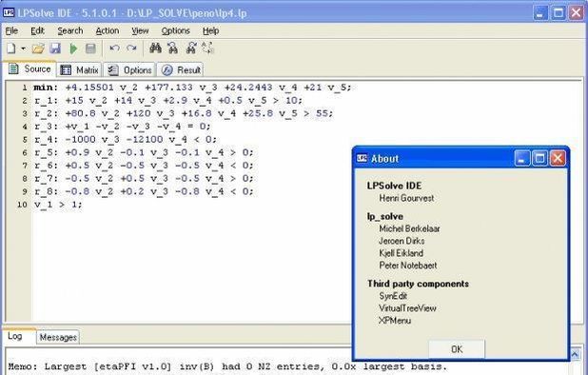Place cursor on the r_6 constraint line
Screen dimensions: 588x375
(x=144, y=166)
